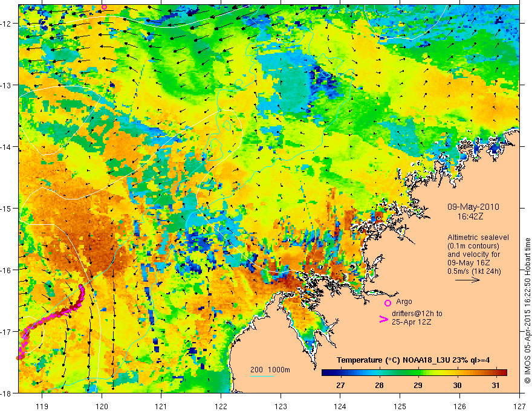The image size is (532, 411).
Task: Click the 'Argo' legend label
Action: [404, 302]
